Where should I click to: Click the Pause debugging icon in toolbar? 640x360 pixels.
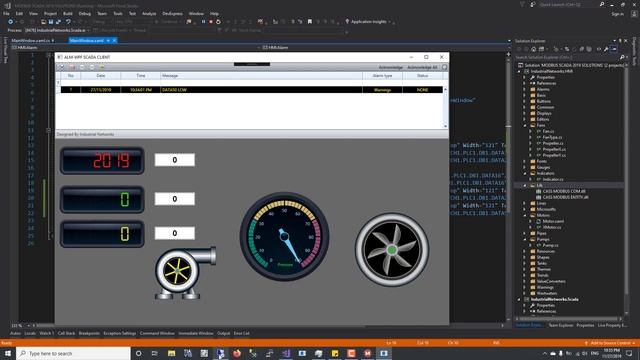pyautogui.click(x=203, y=22)
